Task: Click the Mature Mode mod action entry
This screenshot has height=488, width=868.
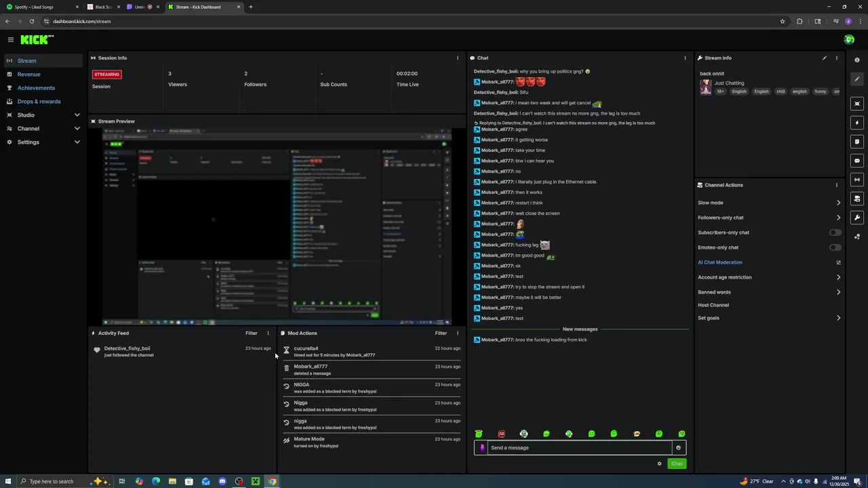Action: (x=372, y=442)
